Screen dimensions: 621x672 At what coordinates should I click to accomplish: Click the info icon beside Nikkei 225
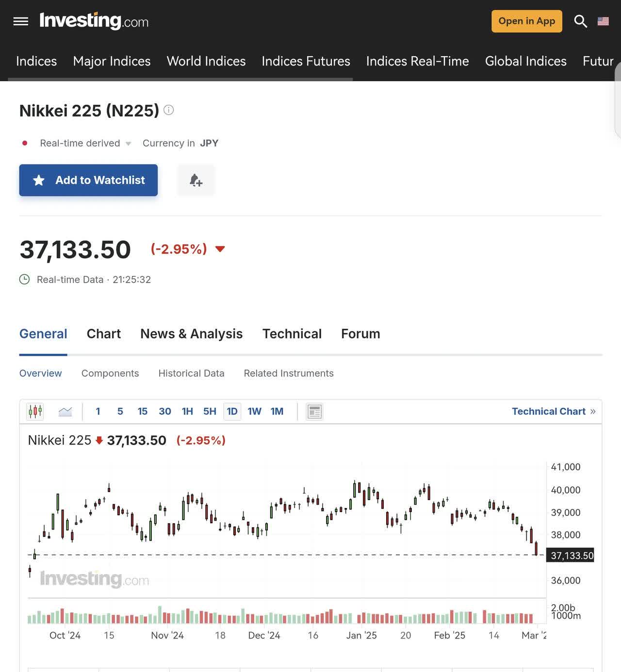pos(168,110)
